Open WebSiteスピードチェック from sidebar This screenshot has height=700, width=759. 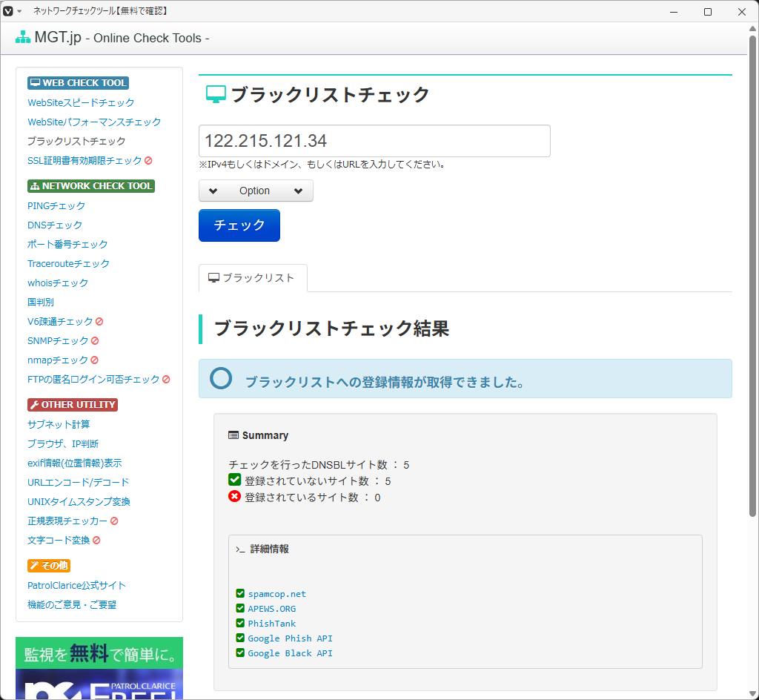point(81,102)
